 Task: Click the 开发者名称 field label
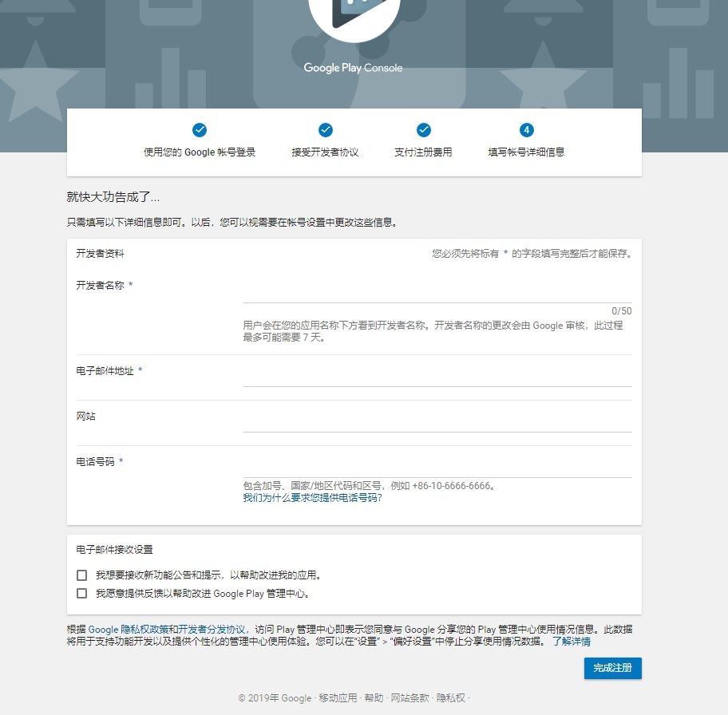(x=101, y=285)
